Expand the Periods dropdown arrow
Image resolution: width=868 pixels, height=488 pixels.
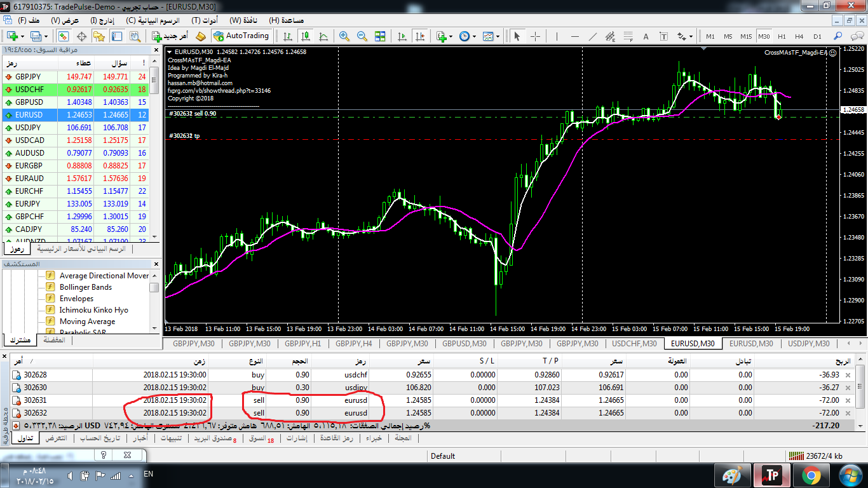pos(474,36)
